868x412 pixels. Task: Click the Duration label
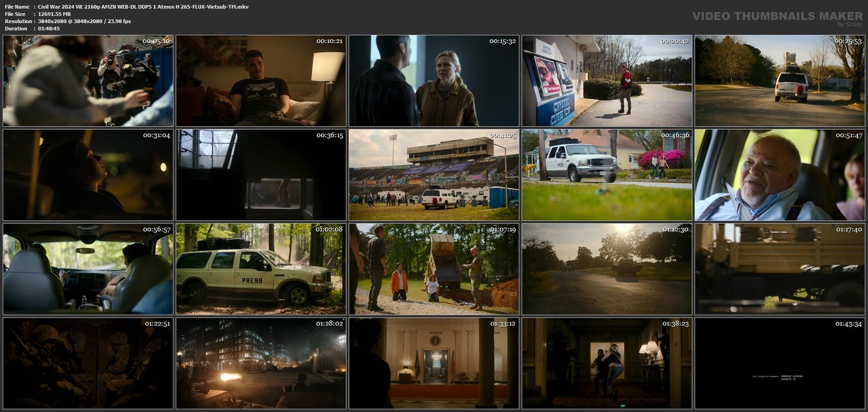[16, 28]
